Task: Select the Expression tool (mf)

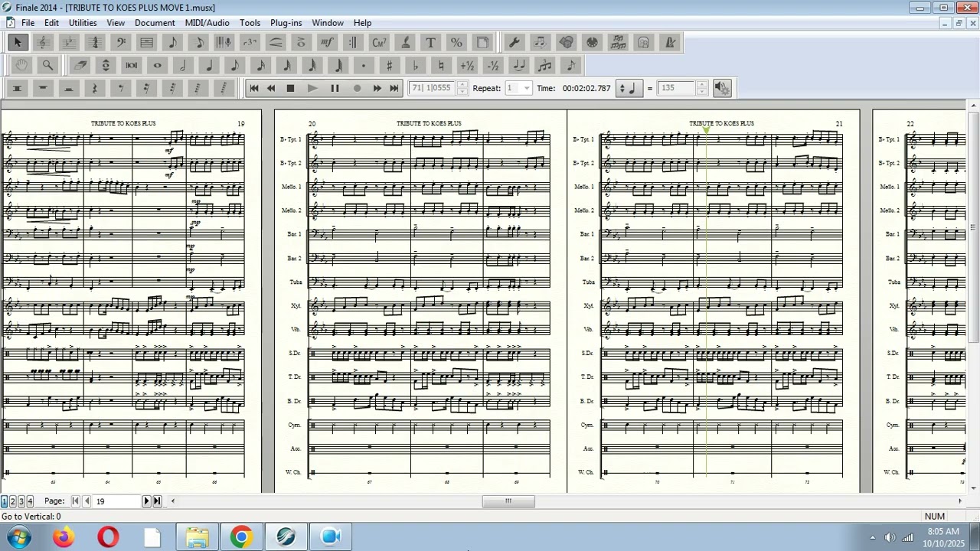Action: (328, 42)
